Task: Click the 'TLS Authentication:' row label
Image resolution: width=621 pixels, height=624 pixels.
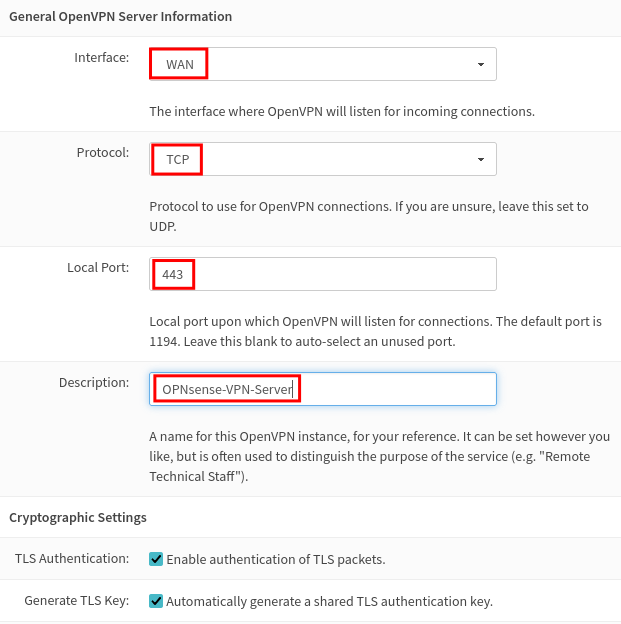Action: (72, 559)
